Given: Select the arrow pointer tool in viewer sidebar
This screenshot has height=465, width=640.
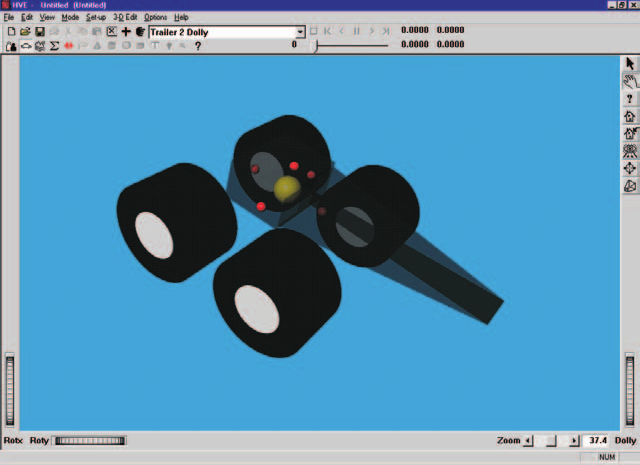Looking at the screenshot, I should [x=630, y=64].
